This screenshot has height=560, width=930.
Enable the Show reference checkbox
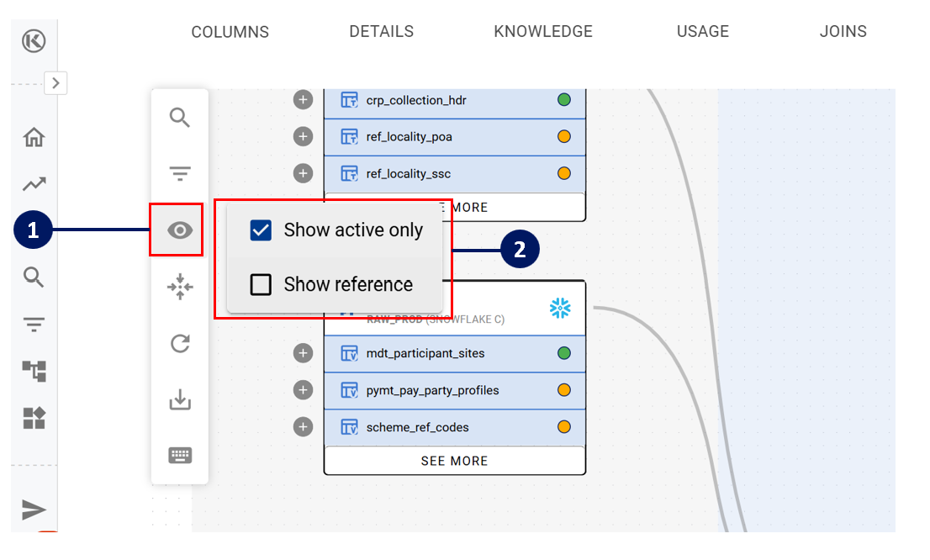coord(261,285)
